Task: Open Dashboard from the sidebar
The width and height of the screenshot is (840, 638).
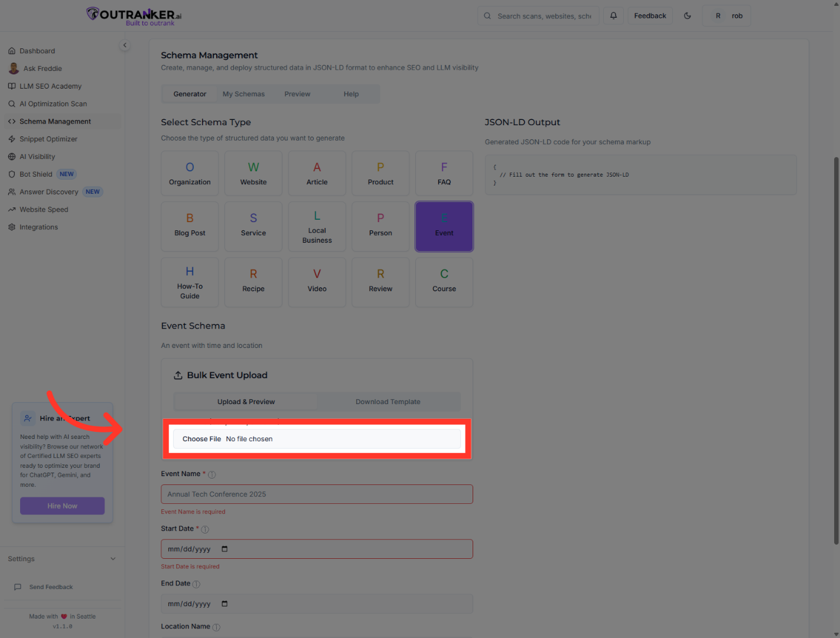Action: (37, 51)
